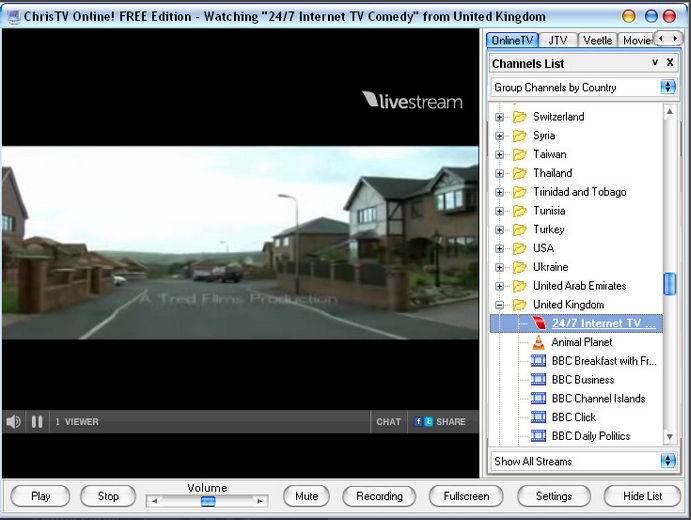Expand the Switzerland tree node
691x520 pixels.
(x=499, y=117)
